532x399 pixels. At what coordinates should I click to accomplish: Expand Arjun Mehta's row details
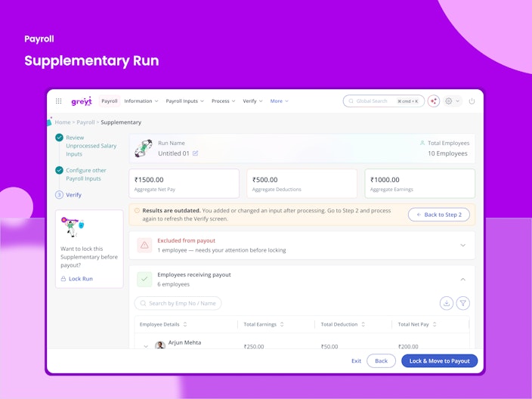click(146, 346)
